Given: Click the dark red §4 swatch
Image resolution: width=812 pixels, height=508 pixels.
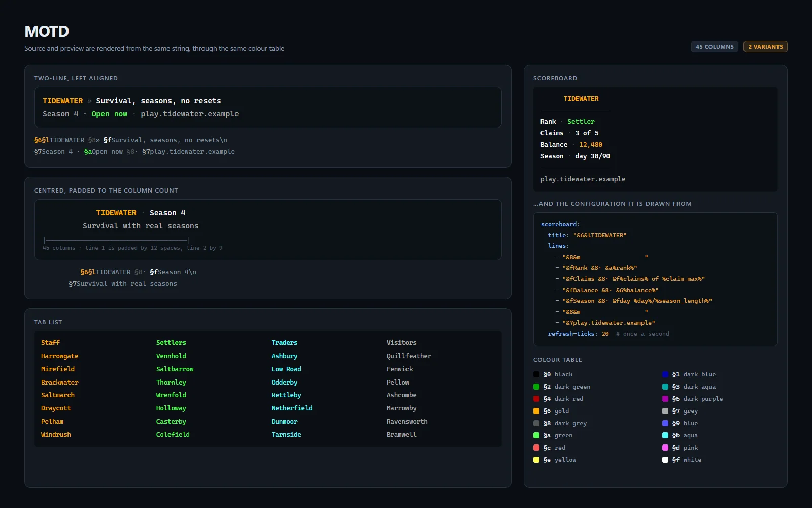Looking at the screenshot, I should [536, 399].
